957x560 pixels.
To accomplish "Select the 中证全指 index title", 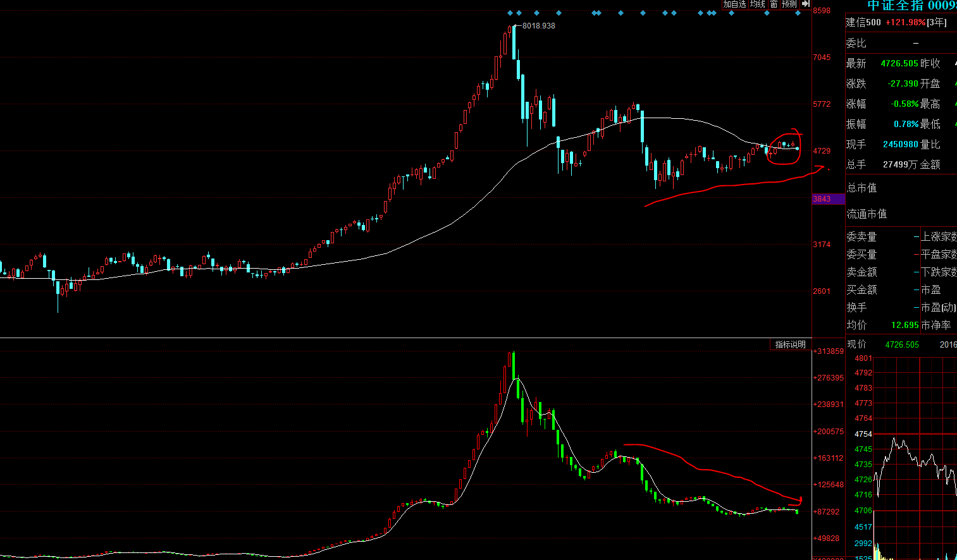I will click(895, 6).
